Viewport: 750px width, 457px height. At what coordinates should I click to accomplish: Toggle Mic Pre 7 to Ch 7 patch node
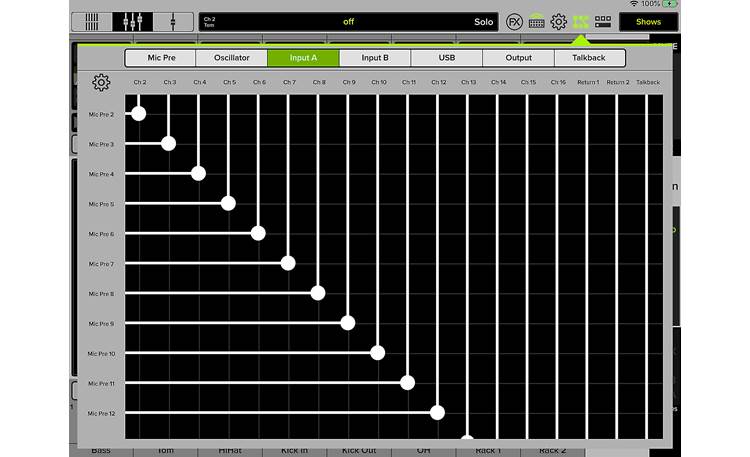pos(288,263)
